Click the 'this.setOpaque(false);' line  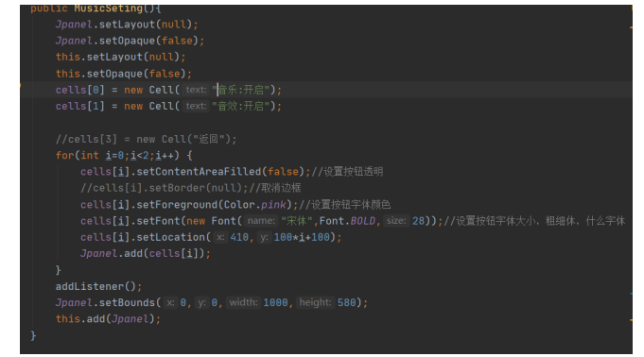click(x=124, y=74)
